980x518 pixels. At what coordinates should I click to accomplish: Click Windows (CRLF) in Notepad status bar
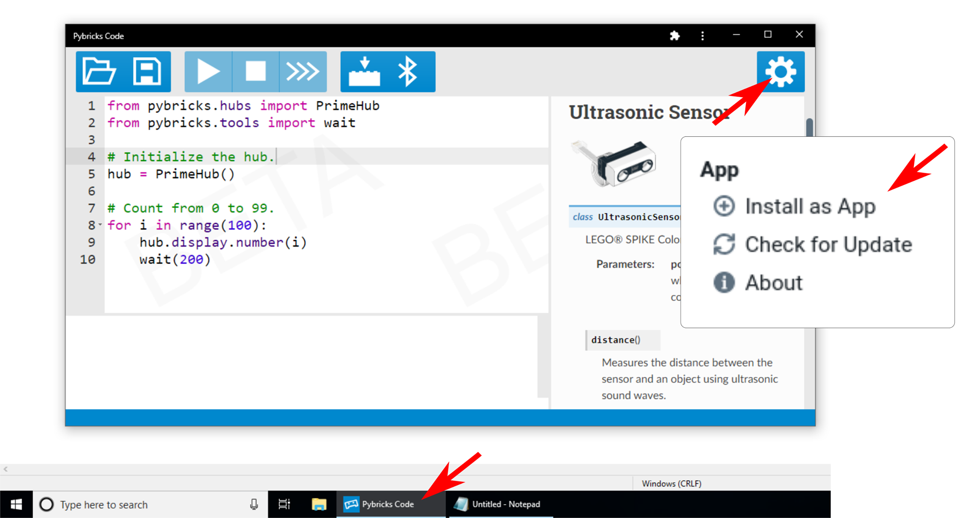point(671,484)
